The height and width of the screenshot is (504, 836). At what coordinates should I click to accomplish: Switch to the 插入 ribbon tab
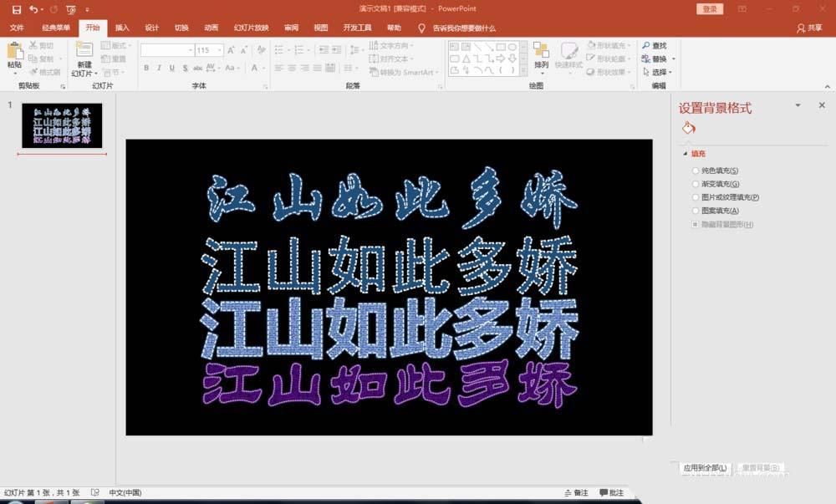pyautogui.click(x=122, y=27)
